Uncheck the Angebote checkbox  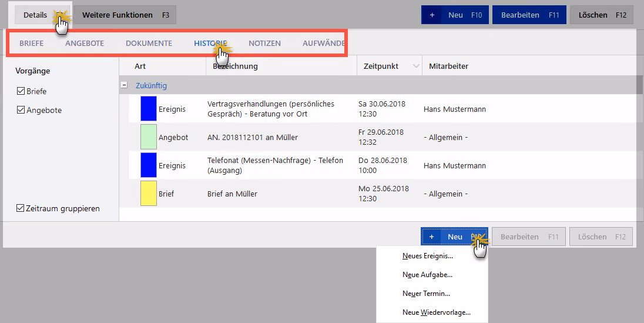(21, 110)
